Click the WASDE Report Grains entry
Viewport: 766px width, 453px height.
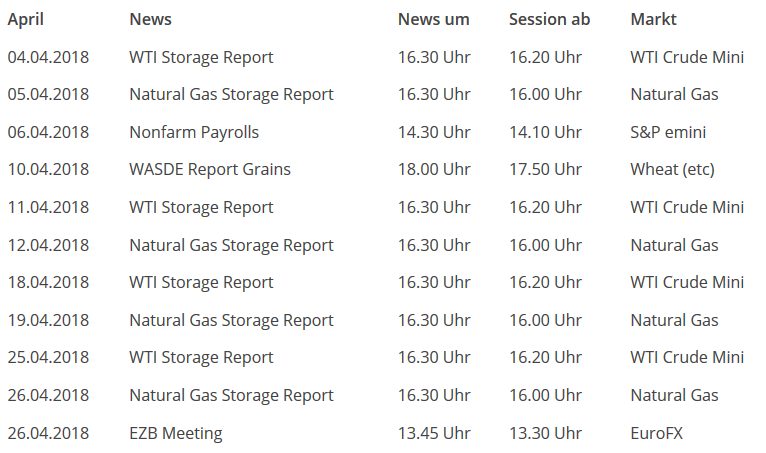coord(210,169)
